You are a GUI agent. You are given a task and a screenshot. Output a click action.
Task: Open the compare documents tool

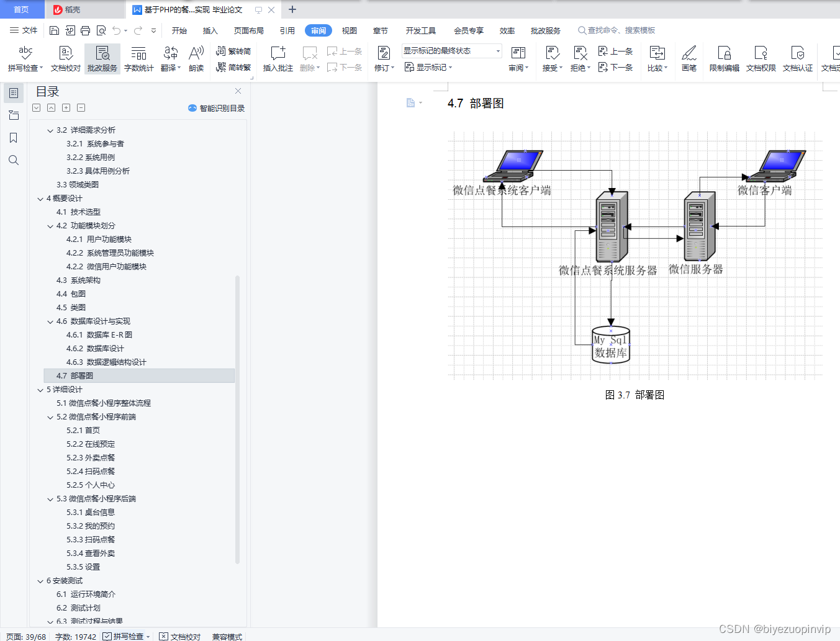657,59
